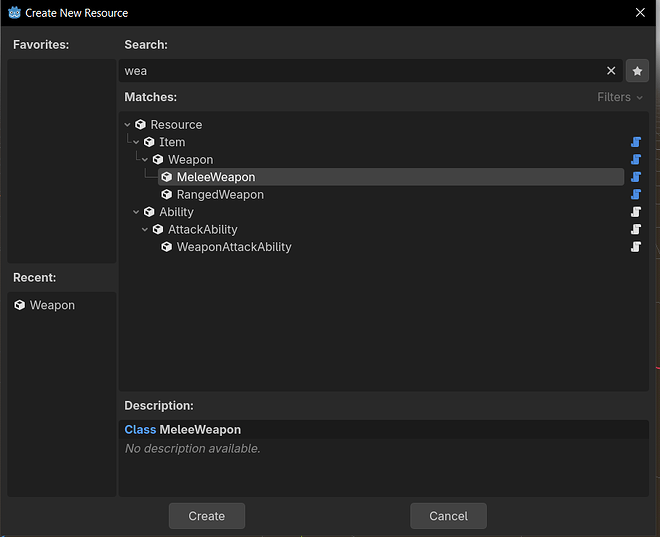The height and width of the screenshot is (537, 660).
Task: Click the cube icon next to WeaponAttackAbility
Action: tap(167, 247)
